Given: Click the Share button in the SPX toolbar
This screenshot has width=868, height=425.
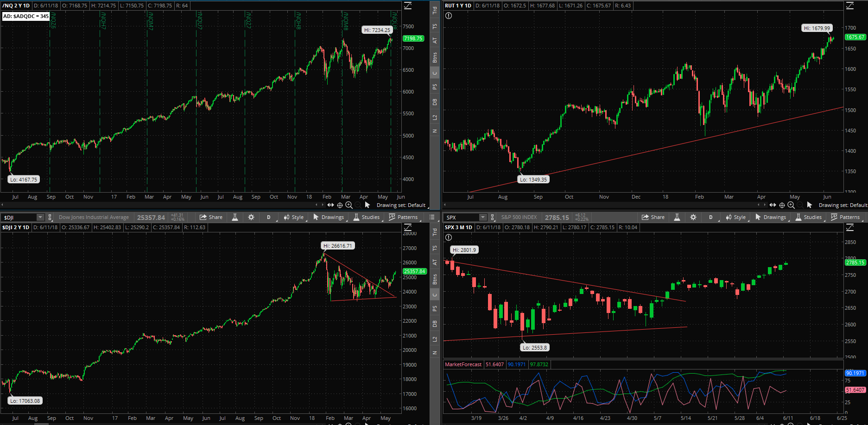Looking at the screenshot, I should 653,217.
